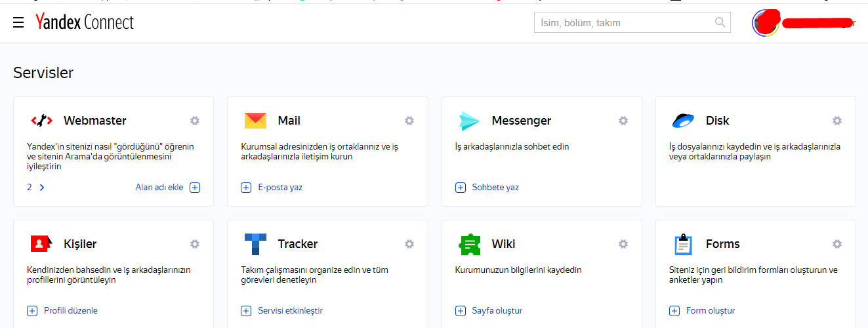Open Forms settings gear
The image size is (868, 328).
837,244
